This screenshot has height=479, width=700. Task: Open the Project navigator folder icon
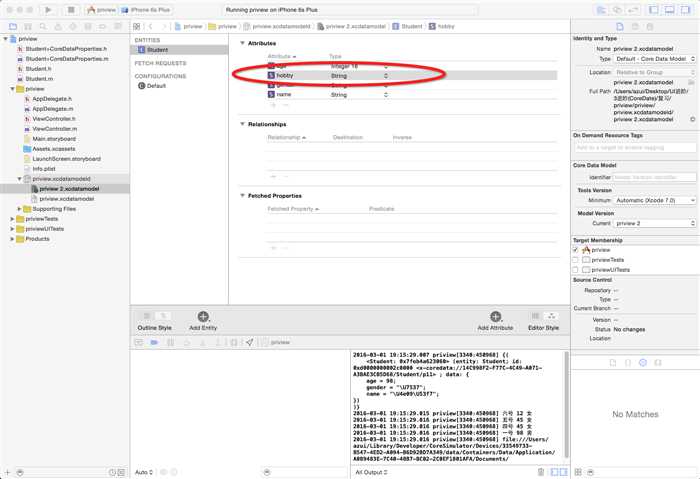point(13,27)
